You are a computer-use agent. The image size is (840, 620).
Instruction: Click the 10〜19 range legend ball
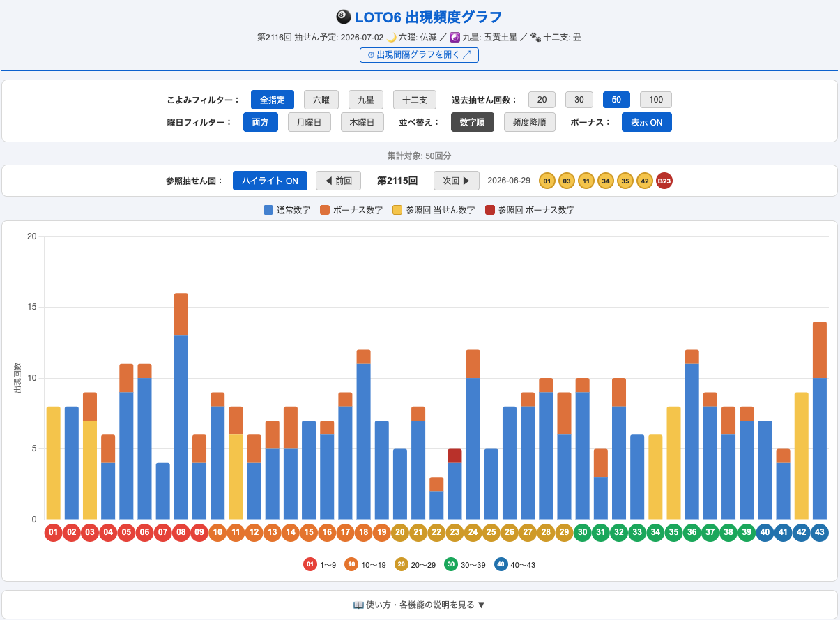[351, 564]
